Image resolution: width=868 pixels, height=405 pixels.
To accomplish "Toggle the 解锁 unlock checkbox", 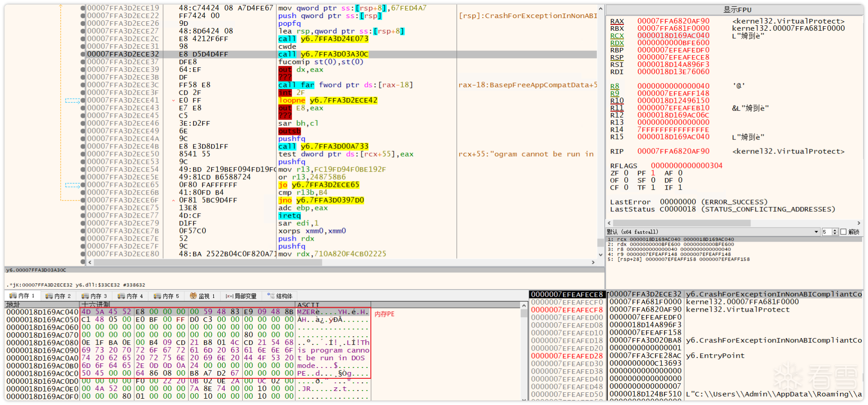I will (843, 232).
